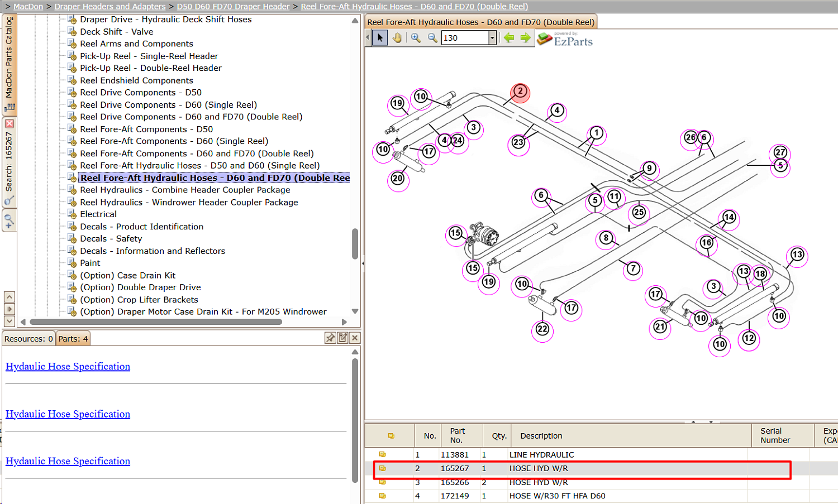Select the HOSE W/R30 FT HFA D60 row

(601, 496)
